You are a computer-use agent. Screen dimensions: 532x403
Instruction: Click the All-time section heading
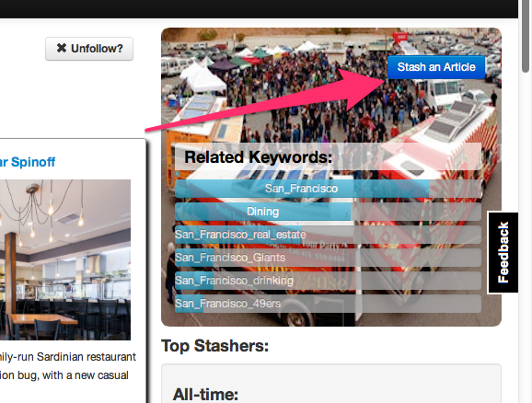point(205,395)
